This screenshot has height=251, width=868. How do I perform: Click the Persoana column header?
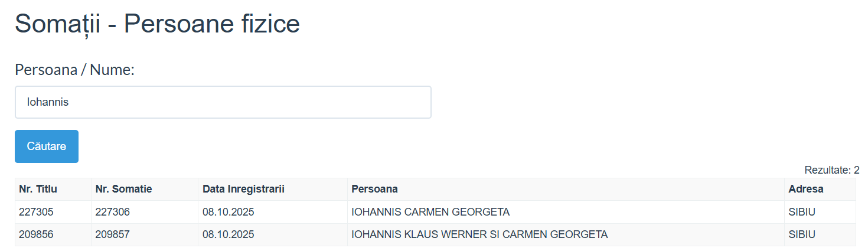click(374, 189)
